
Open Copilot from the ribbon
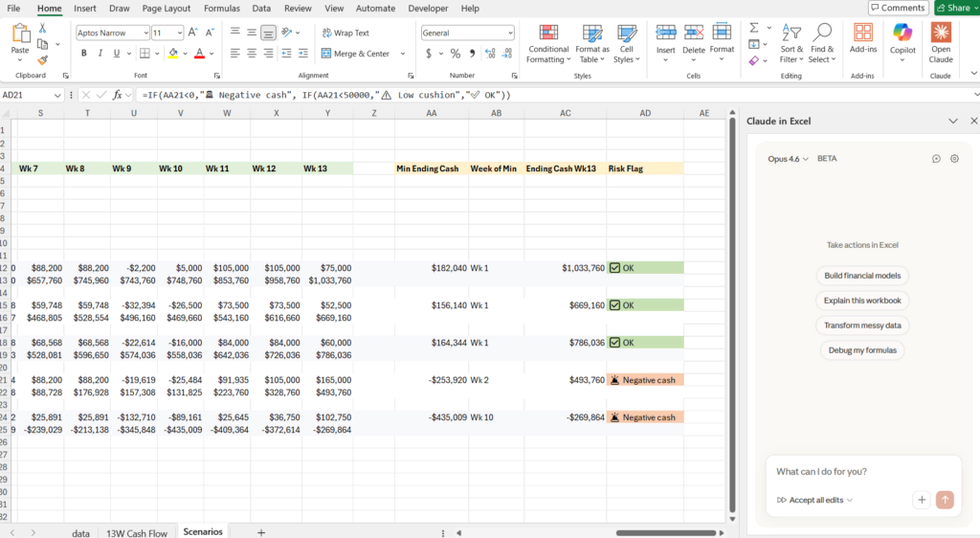902,42
